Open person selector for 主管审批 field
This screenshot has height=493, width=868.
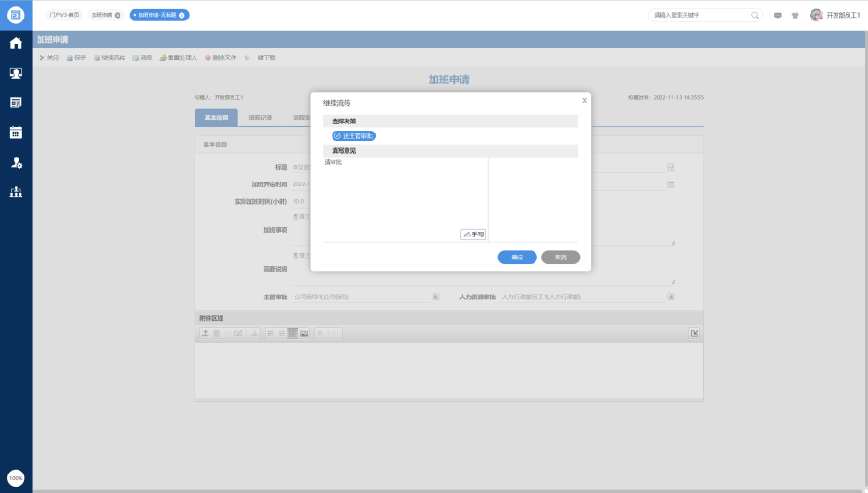435,297
